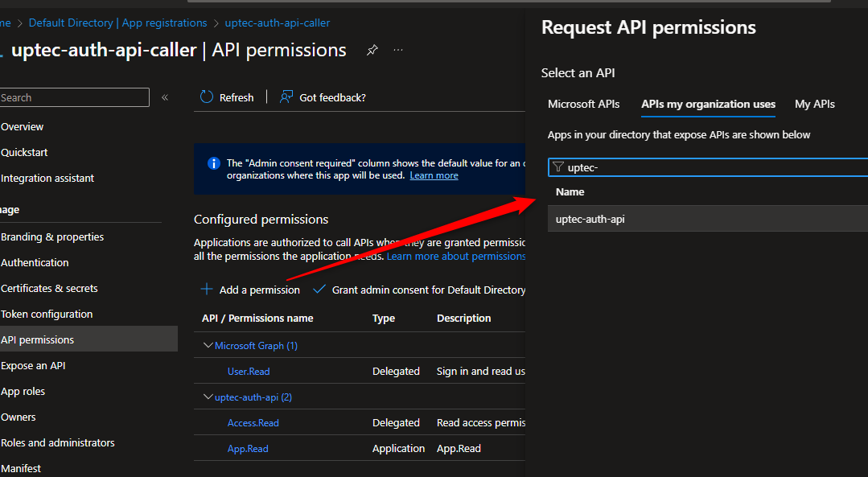This screenshot has width=868, height=477.
Task: Open the User.Read permission link
Action: [x=249, y=372]
